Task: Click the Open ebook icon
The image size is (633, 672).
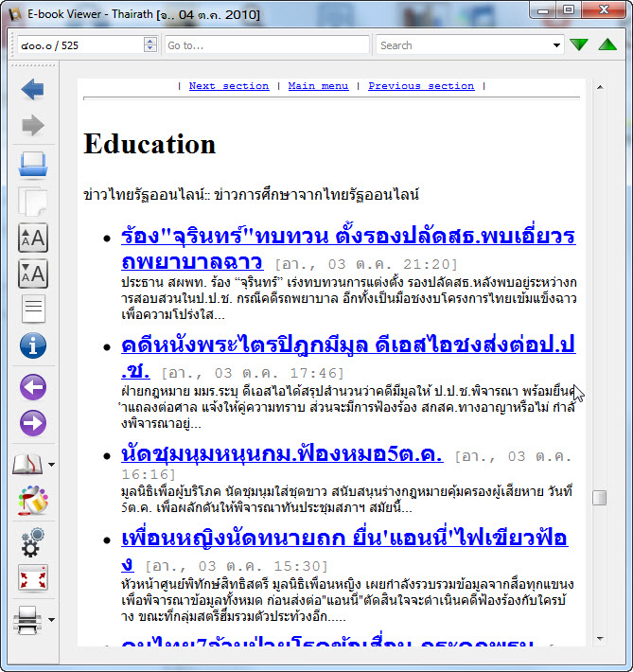Action: [x=32, y=165]
